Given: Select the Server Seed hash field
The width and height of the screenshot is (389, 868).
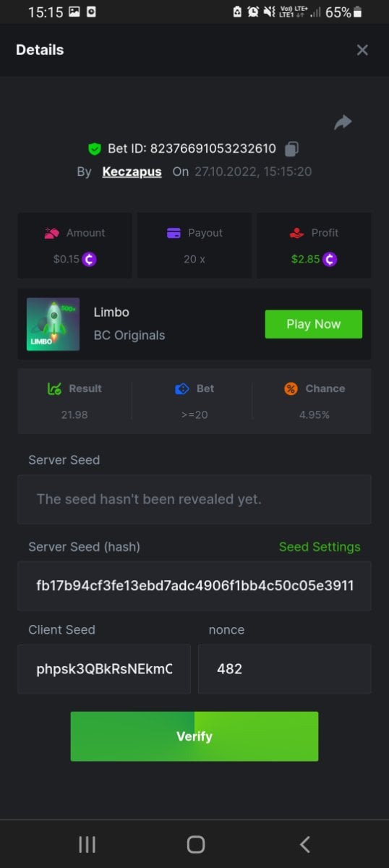Looking at the screenshot, I should point(194,586).
